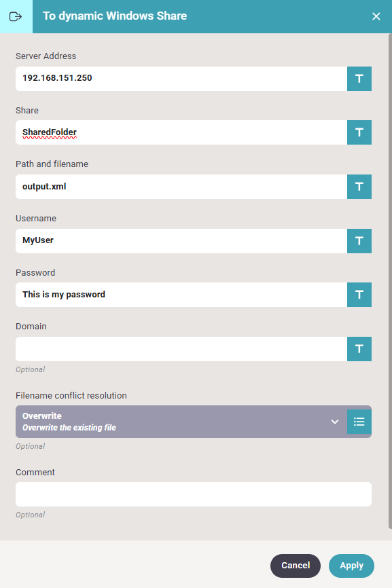Viewport: 392px width, 588px height.
Task: Apply the Windows Share settings
Action: tap(351, 566)
